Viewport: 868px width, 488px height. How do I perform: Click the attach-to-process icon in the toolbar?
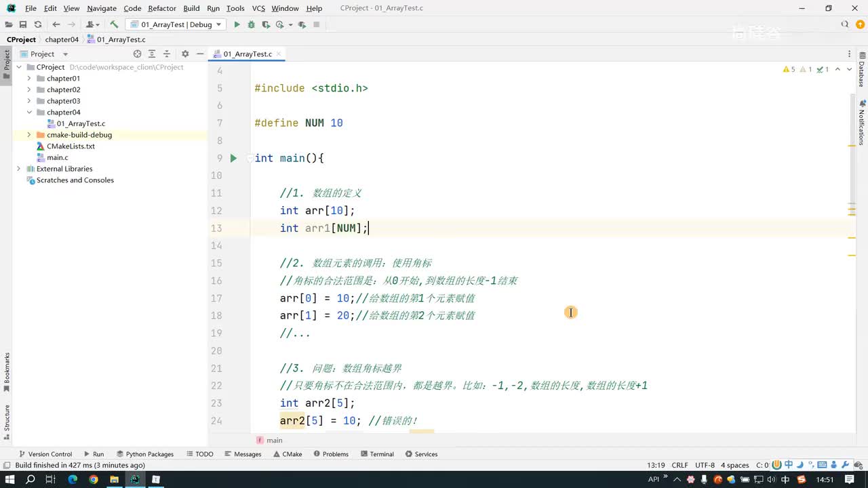point(301,24)
